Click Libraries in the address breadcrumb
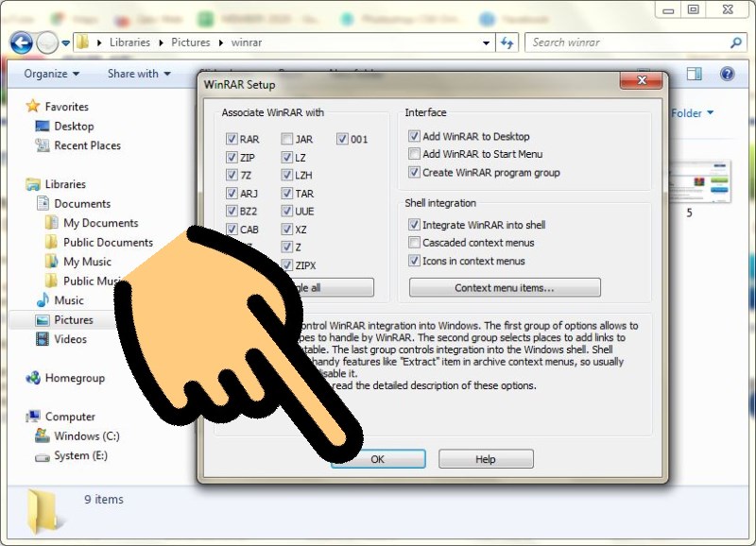The height and width of the screenshot is (546, 756). pos(129,43)
